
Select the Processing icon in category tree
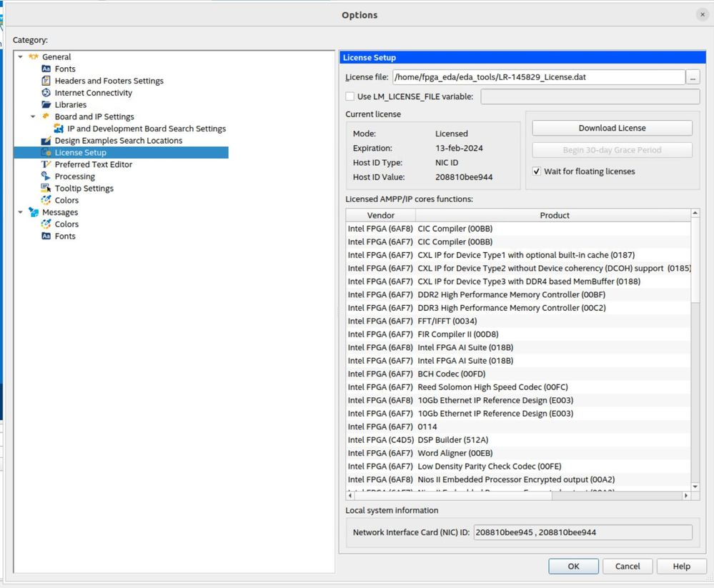(x=46, y=176)
